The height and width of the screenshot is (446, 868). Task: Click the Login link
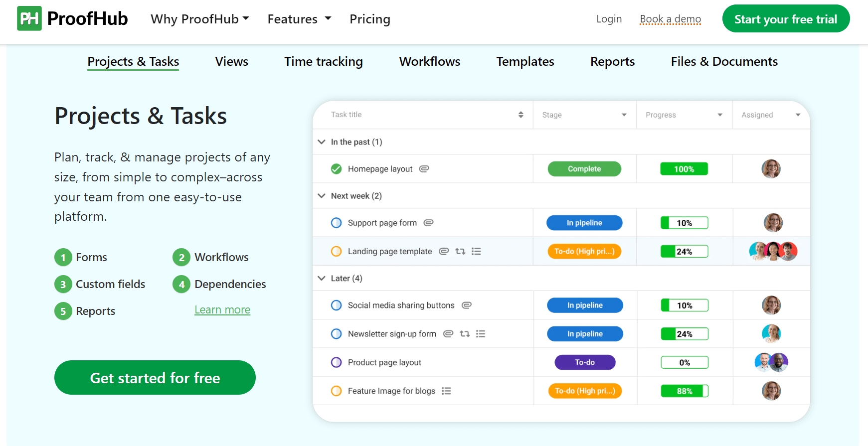(609, 19)
